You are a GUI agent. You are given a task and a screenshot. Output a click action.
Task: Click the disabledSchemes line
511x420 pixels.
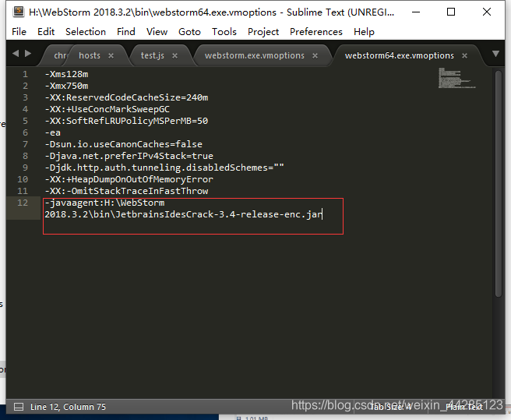click(164, 168)
